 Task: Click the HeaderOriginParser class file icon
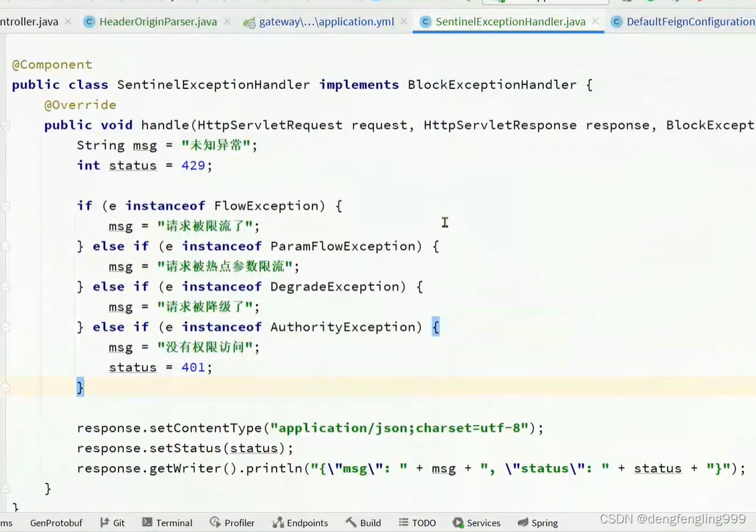point(89,22)
